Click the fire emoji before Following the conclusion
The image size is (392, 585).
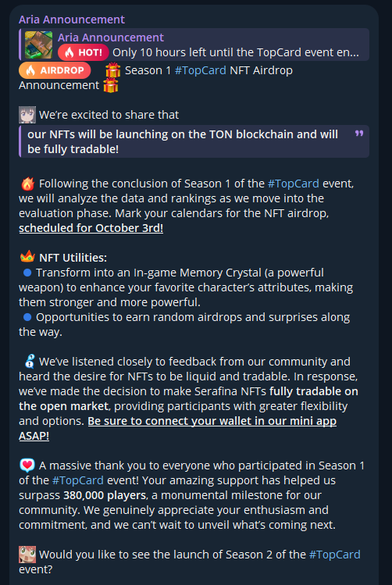(27, 184)
